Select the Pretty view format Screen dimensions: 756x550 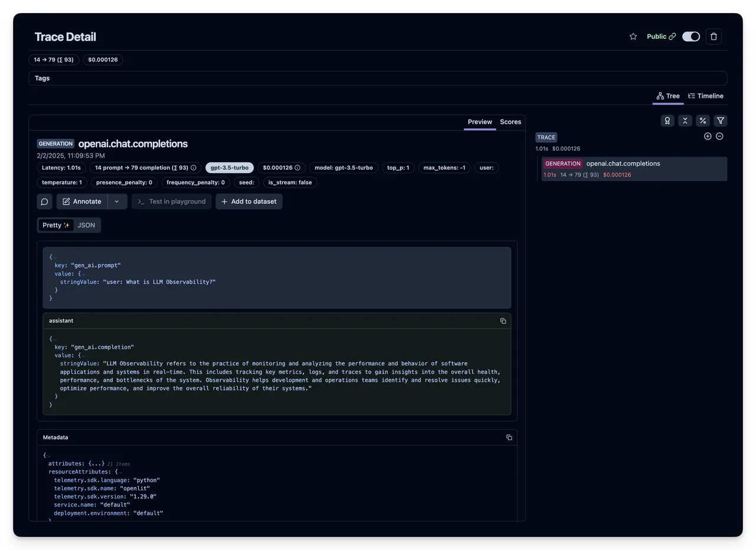point(56,225)
